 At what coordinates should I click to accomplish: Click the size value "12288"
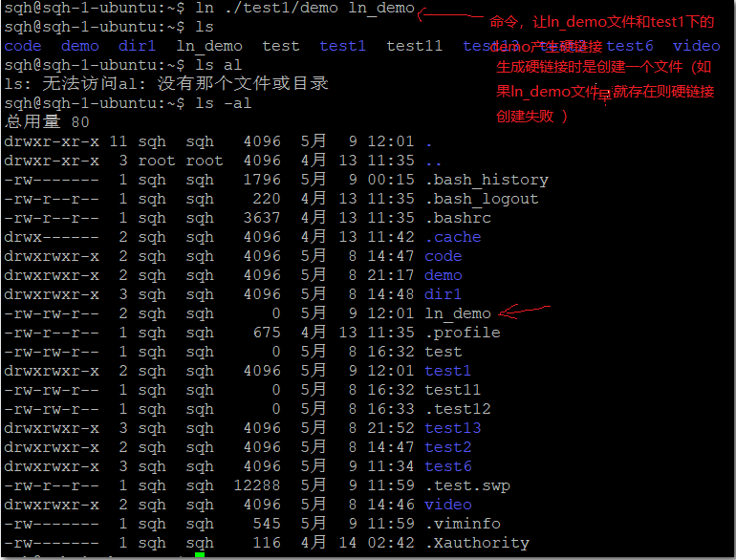257,485
